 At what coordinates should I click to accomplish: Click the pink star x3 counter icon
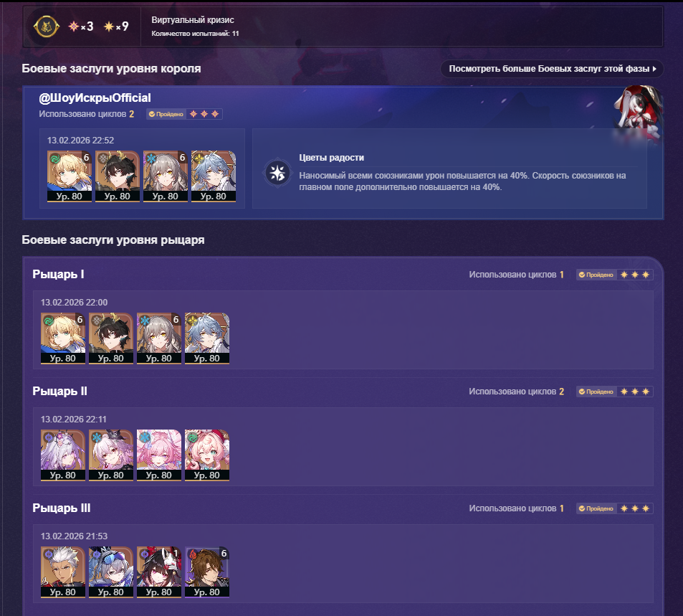(74, 27)
